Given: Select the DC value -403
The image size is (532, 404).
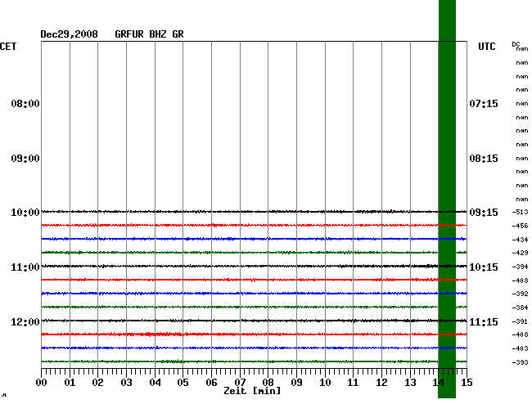Looking at the screenshot, I should pos(520,348).
